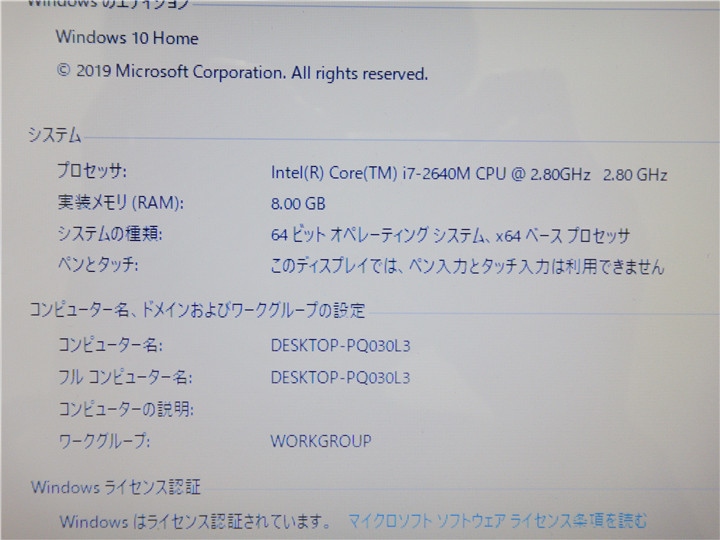Click the 'ペンとタッチ:' label
This screenshot has height=540, width=720.
pos(98,264)
